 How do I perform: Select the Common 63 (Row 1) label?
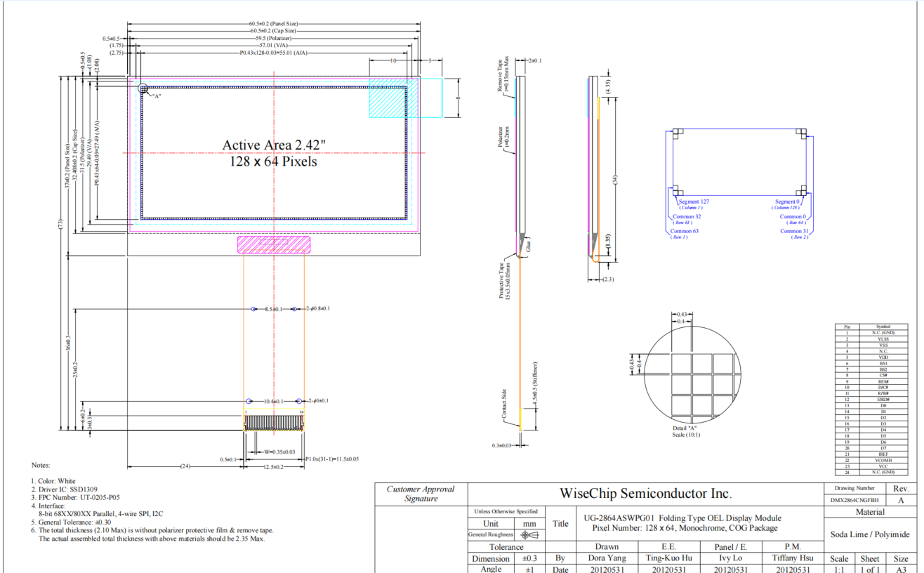point(684,234)
